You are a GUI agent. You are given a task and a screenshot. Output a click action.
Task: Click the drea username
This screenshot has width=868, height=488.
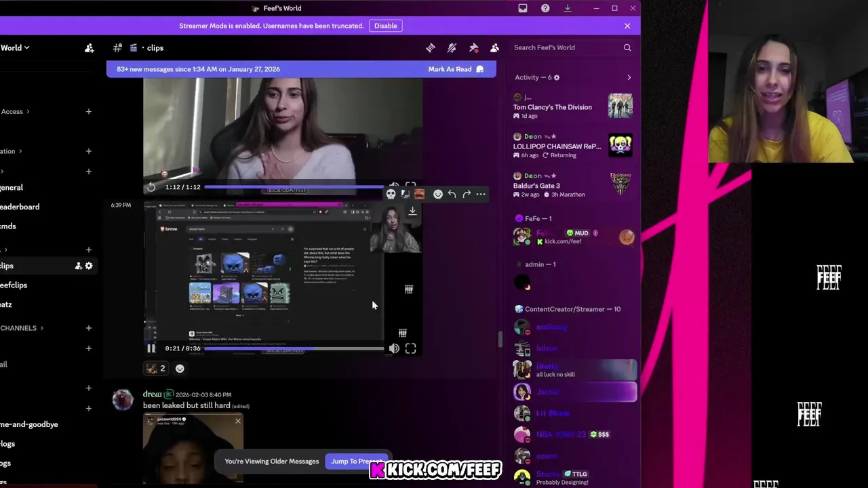pos(152,394)
